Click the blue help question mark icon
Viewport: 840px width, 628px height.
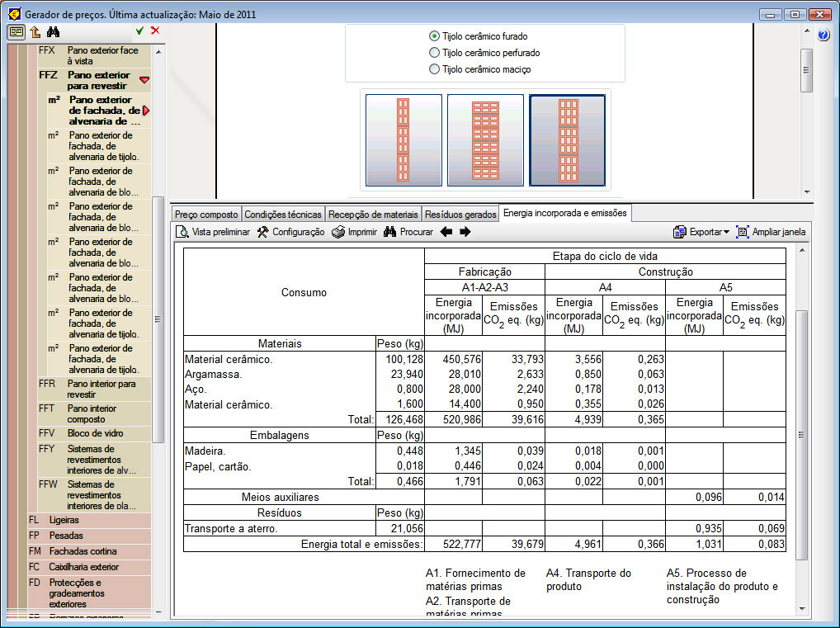point(824,35)
